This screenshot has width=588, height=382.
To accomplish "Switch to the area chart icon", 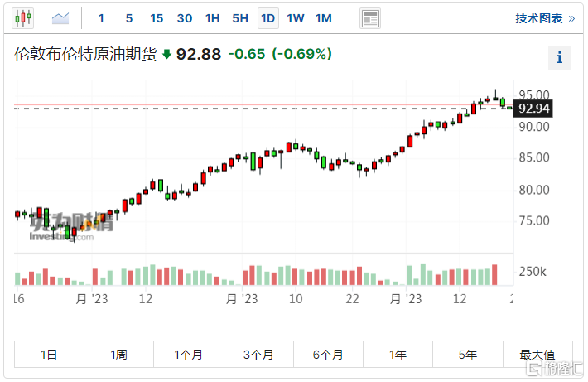I will tap(60, 17).
